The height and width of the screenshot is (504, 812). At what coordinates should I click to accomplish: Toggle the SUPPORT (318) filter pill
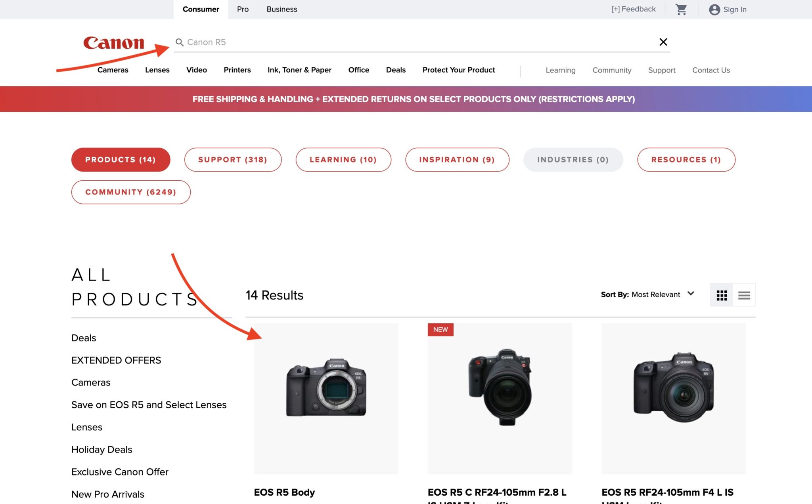coord(233,159)
